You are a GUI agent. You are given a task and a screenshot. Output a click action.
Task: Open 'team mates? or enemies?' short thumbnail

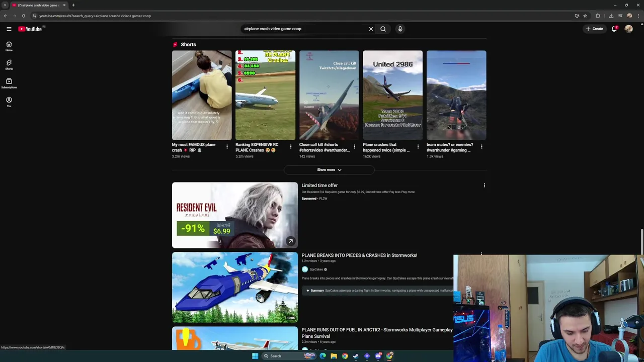[x=456, y=95]
